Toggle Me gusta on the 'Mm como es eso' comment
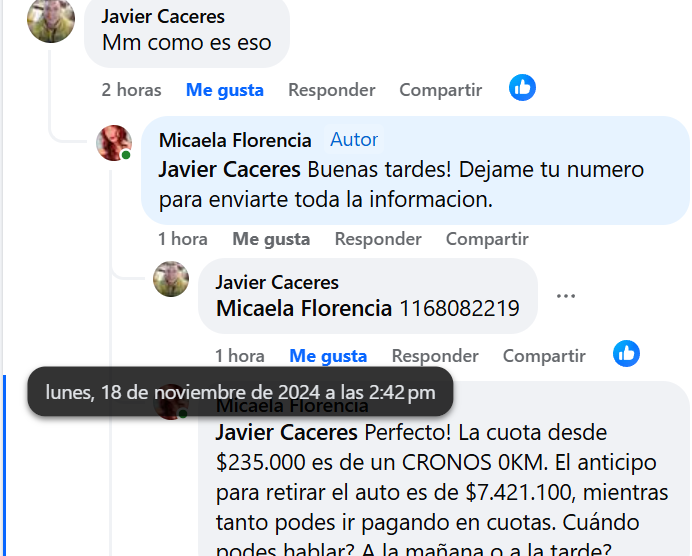 coord(225,90)
